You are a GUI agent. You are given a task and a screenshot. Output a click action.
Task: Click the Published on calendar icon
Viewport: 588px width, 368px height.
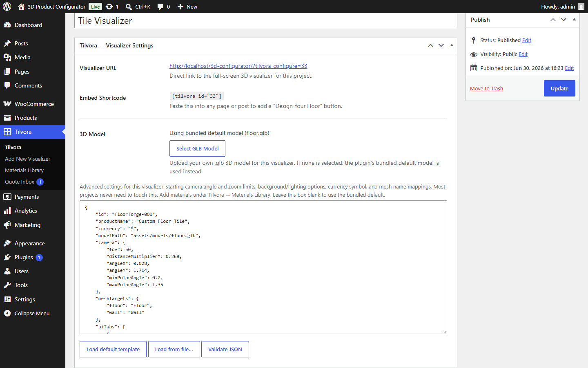(x=474, y=68)
